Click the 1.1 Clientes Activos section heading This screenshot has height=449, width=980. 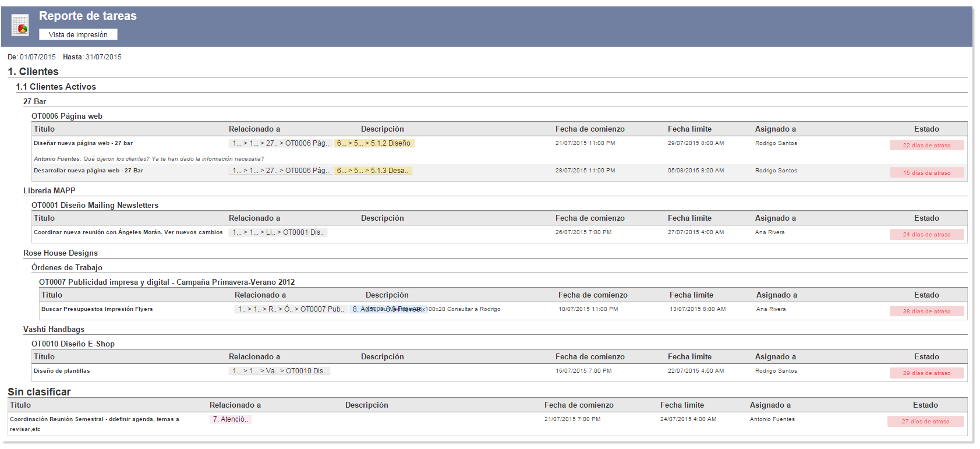[x=56, y=87]
